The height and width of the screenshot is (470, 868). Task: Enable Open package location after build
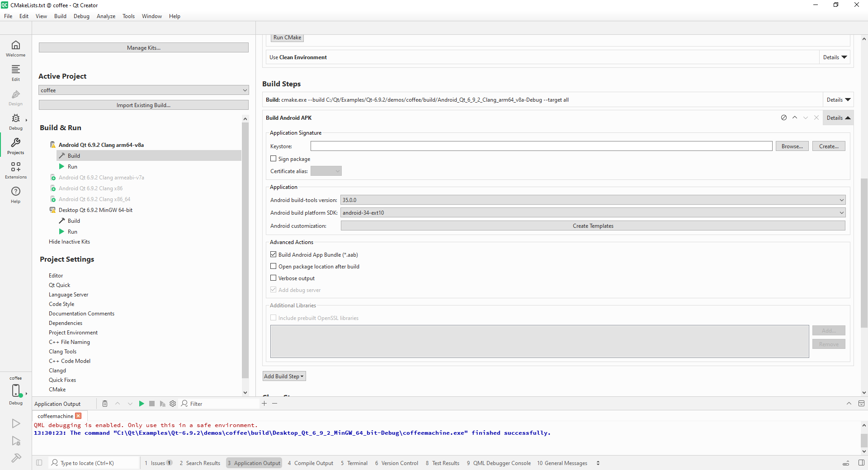click(274, 266)
